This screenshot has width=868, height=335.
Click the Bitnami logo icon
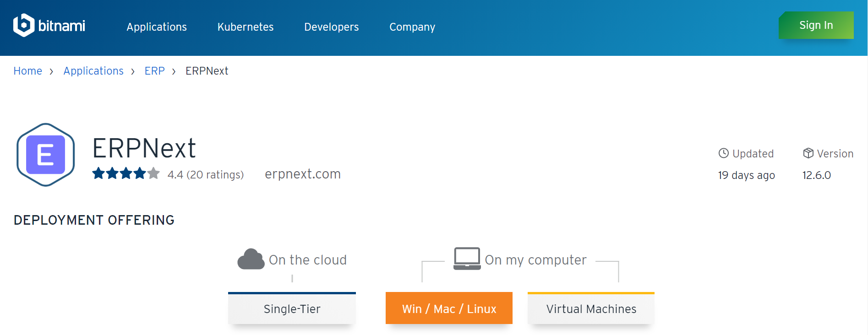[x=24, y=25]
